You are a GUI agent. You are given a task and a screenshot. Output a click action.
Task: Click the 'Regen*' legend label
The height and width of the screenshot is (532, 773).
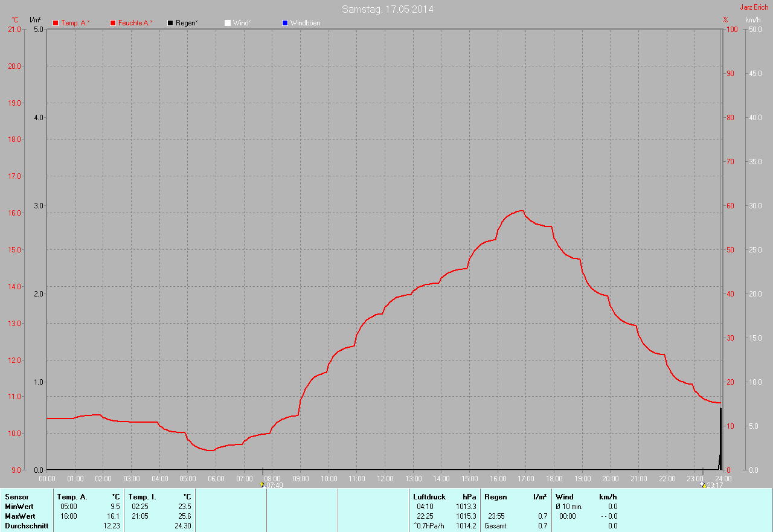point(187,23)
